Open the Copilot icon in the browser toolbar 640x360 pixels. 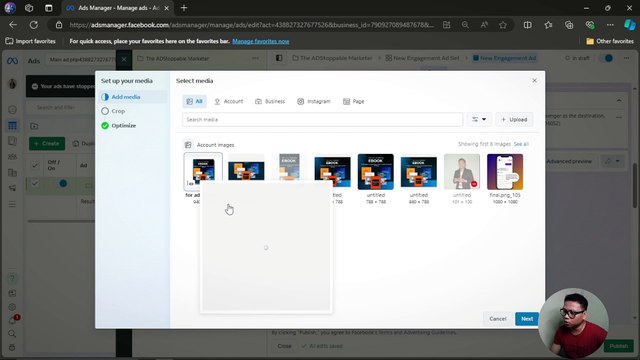click(629, 25)
